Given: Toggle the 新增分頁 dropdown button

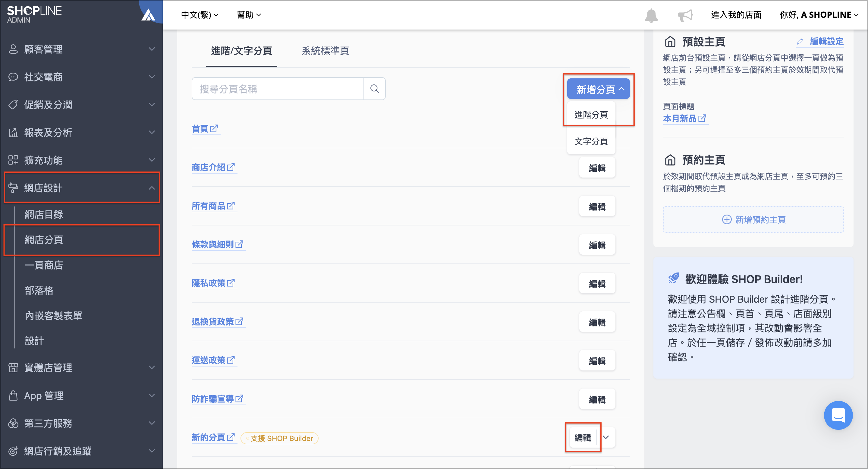Looking at the screenshot, I should (598, 89).
